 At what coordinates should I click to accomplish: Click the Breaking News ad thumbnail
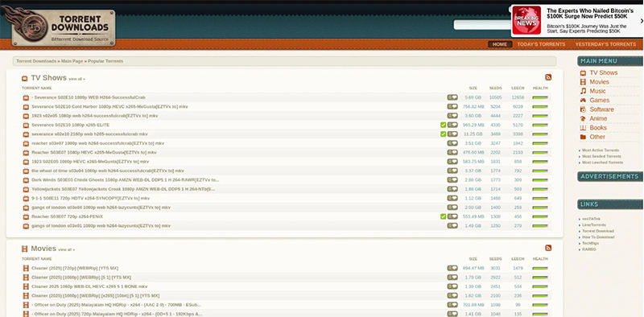(526, 21)
